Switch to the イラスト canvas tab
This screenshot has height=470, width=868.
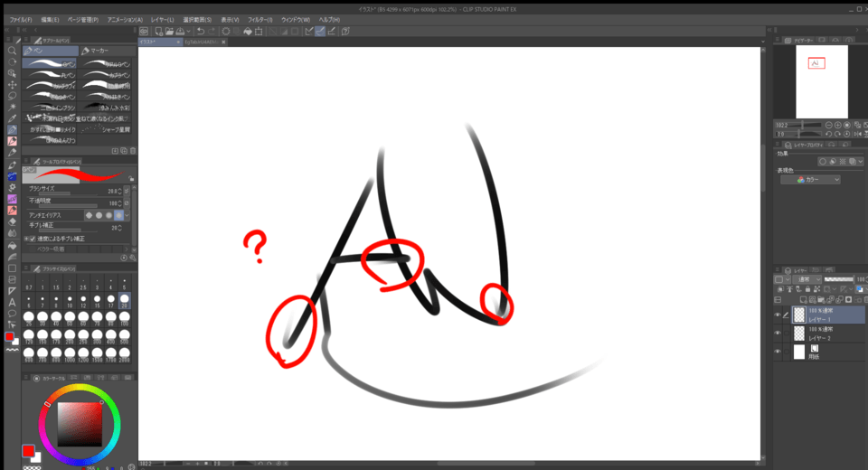click(x=160, y=42)
